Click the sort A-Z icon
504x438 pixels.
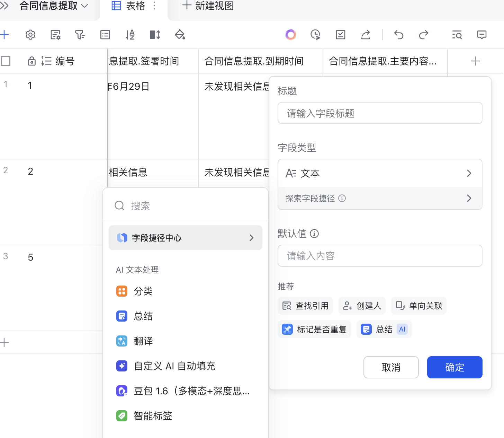[130, 35]
